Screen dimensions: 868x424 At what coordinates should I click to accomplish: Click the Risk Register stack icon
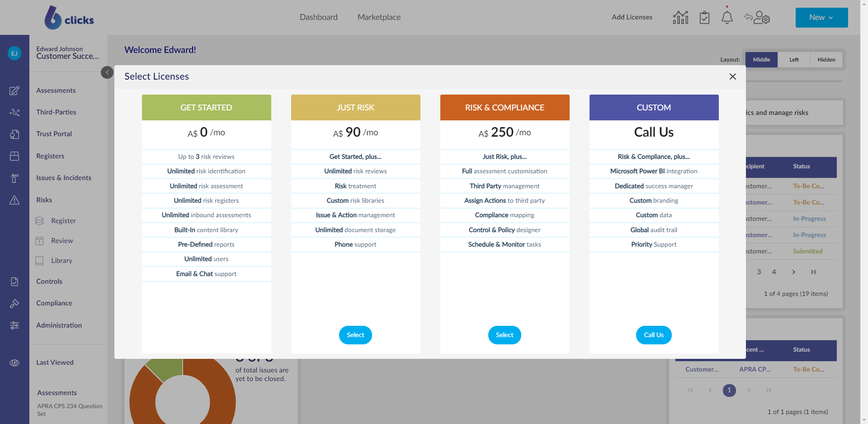[40, 221]
